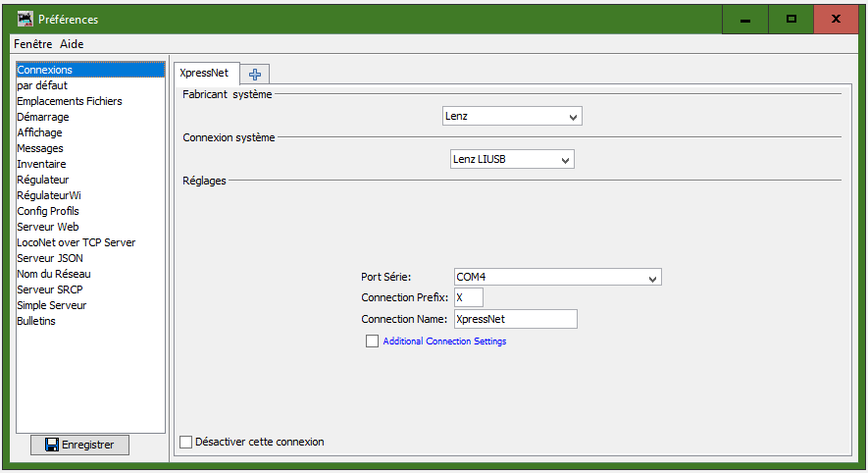
Task: Click the Connection Name input field
Action: (x=515, y=319)
